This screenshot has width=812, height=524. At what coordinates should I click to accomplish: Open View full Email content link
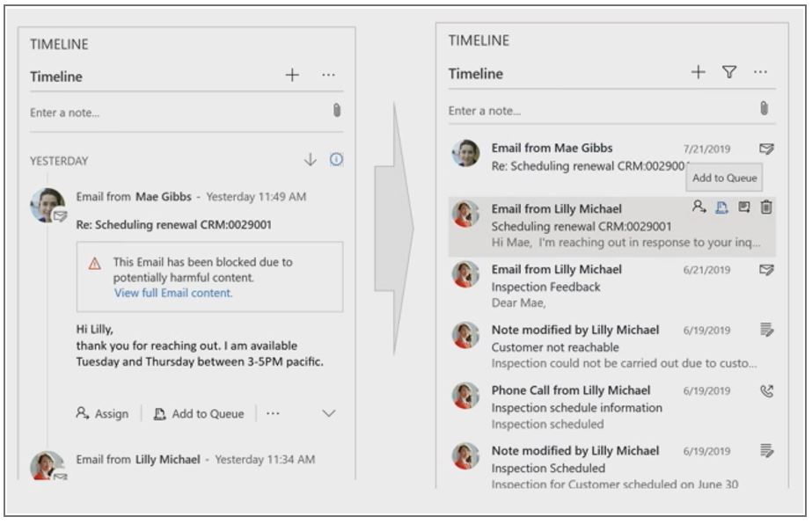[173, 293]
